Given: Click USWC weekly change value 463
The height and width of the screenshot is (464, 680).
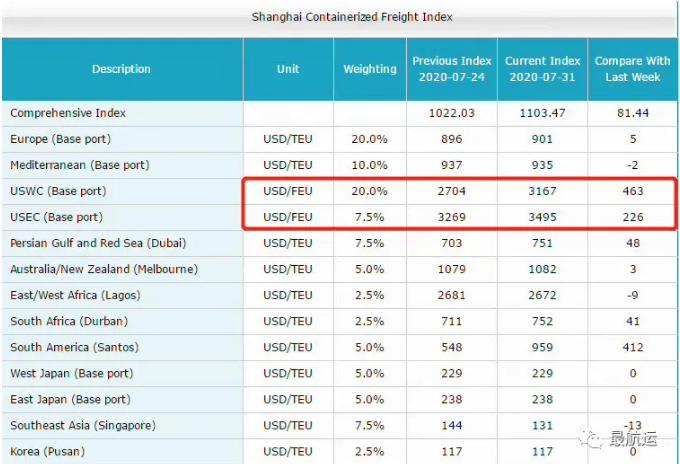Looking at the screenshot, I should click(632, 191).
